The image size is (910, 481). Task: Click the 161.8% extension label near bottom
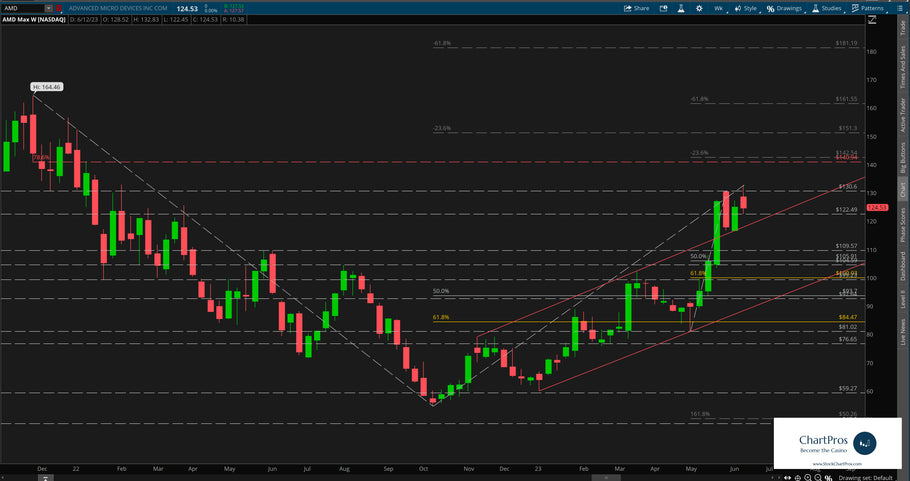click(699, 414)
